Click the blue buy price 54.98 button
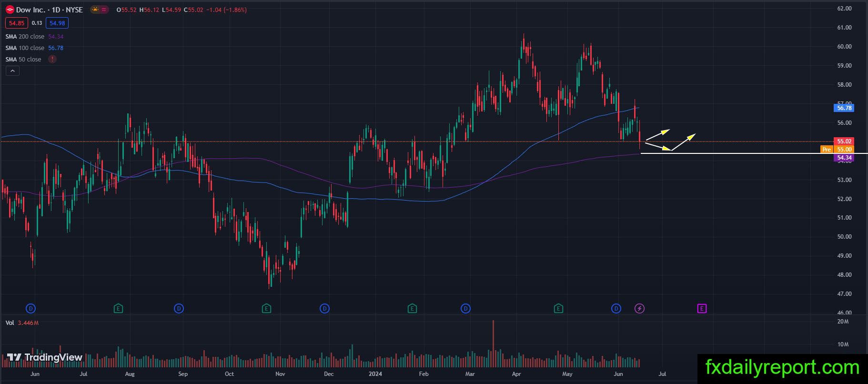The height and width of the screenshot is (384, 868). pos(57,23)
